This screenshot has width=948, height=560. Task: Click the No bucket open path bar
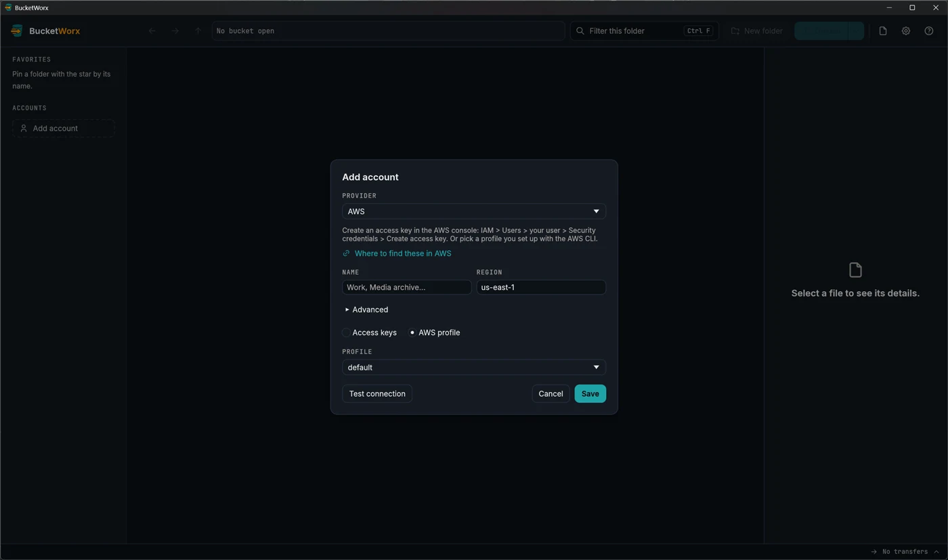coord(388,30)
